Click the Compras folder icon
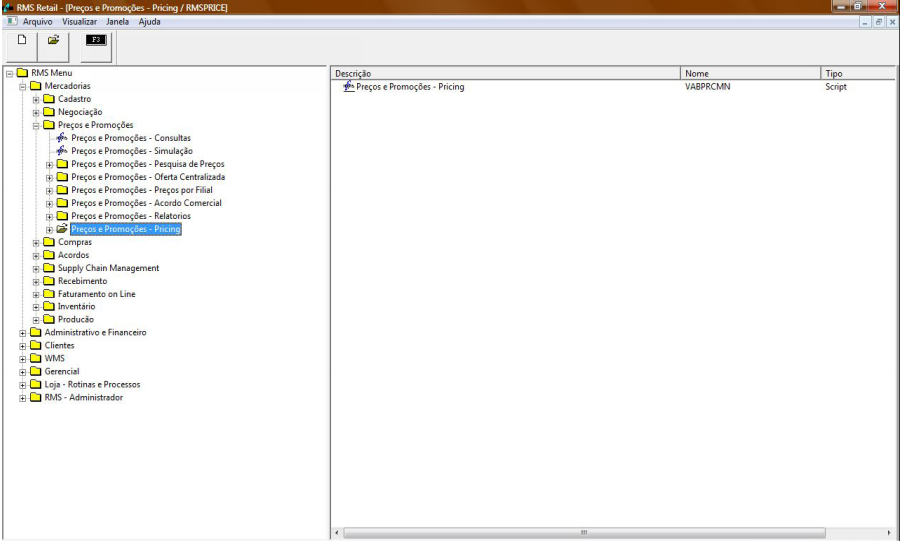The width and height of the screenshot is (900, 541). tap(49, 242)
